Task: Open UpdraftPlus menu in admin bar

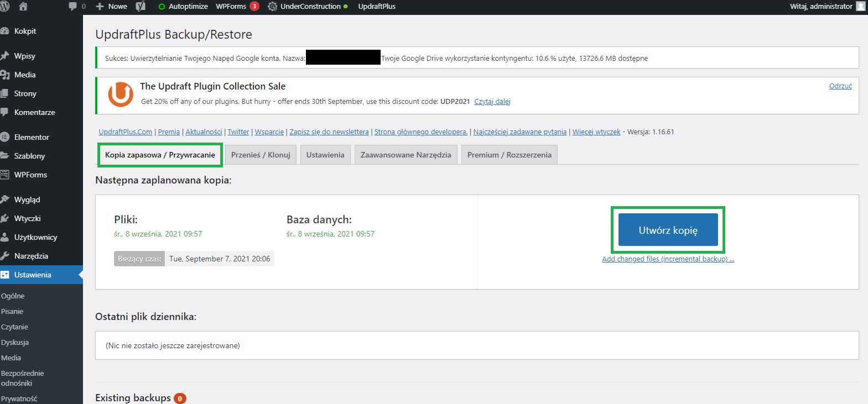Action: coord(377,7)
